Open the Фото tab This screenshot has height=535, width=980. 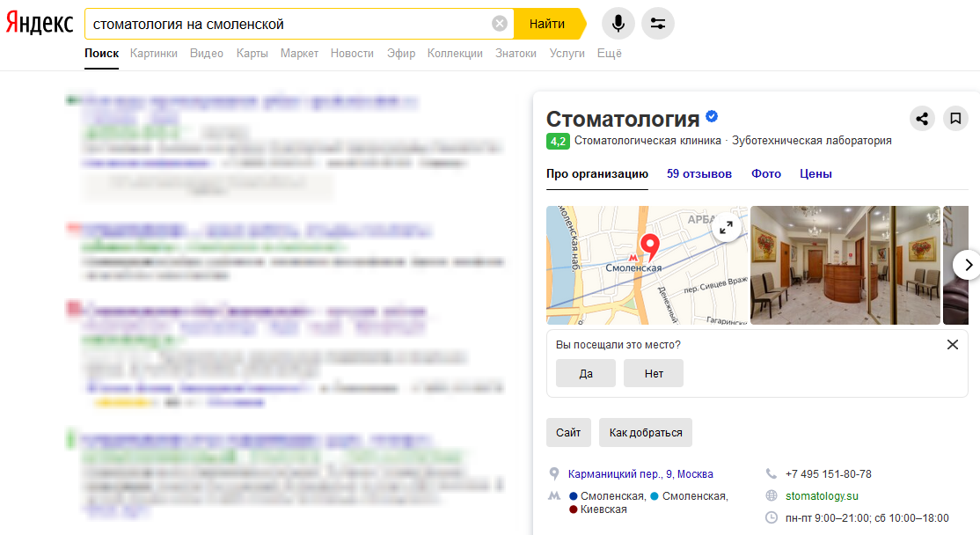[x=765, y=173]
